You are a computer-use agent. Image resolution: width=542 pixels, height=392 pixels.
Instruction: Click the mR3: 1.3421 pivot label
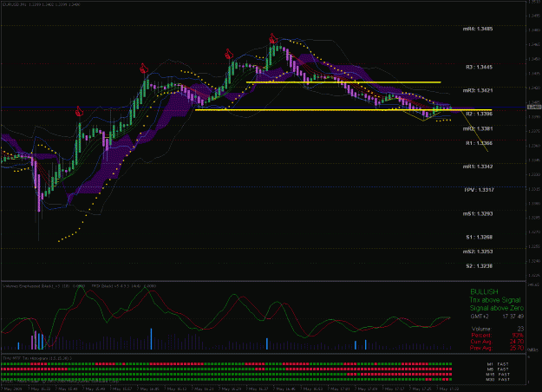(478, 90)
